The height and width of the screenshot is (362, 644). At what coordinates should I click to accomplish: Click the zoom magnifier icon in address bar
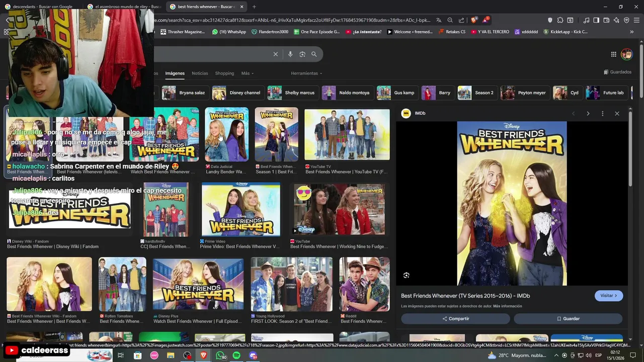click(450, 20)
